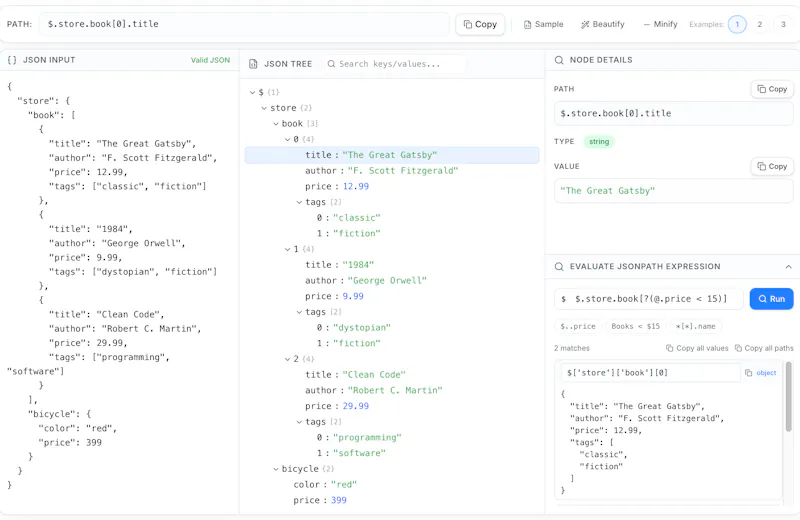The width and height of the screenshot is (800, 520).
Task: Collapse the bicycle node
Action: (x=276, y=469)
